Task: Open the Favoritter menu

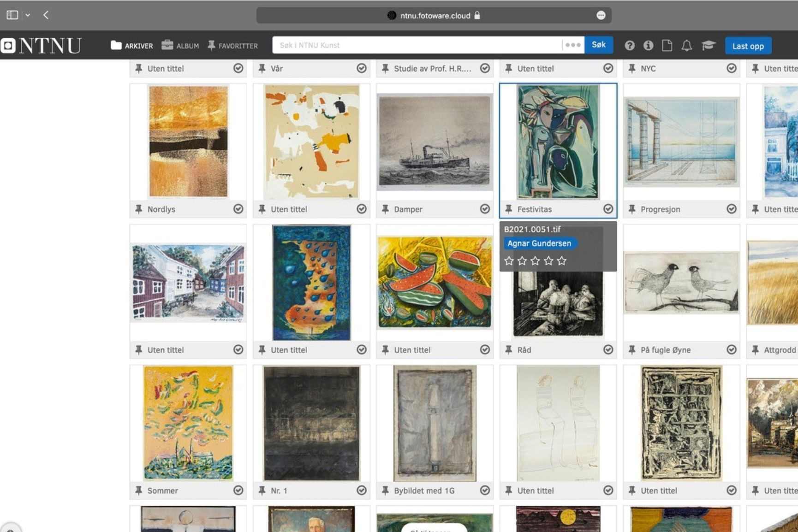Action: (232, 46)
